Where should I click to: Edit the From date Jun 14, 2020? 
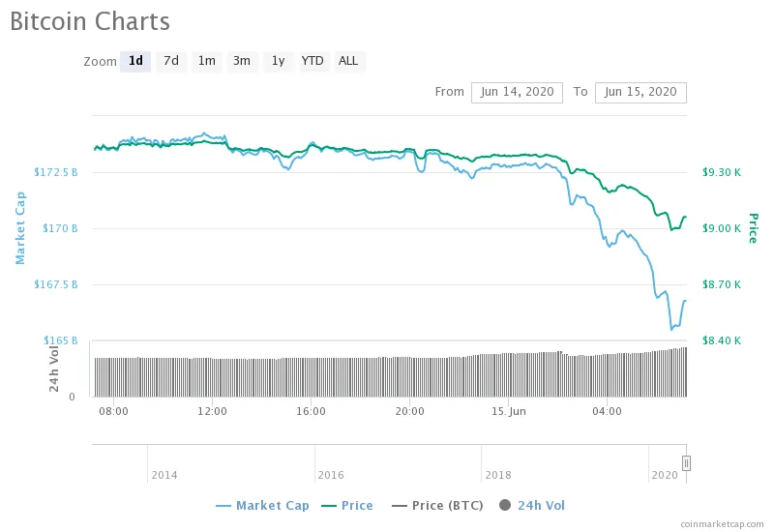pos(517,92)
